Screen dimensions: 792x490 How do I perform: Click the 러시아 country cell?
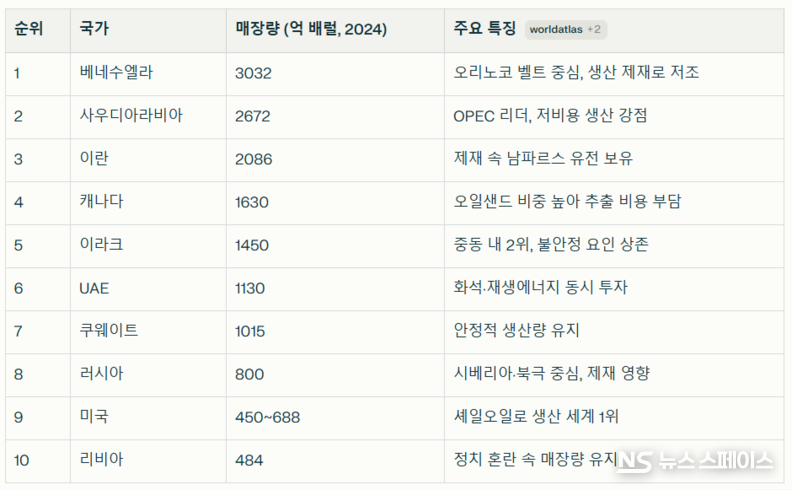pos(102,374)
